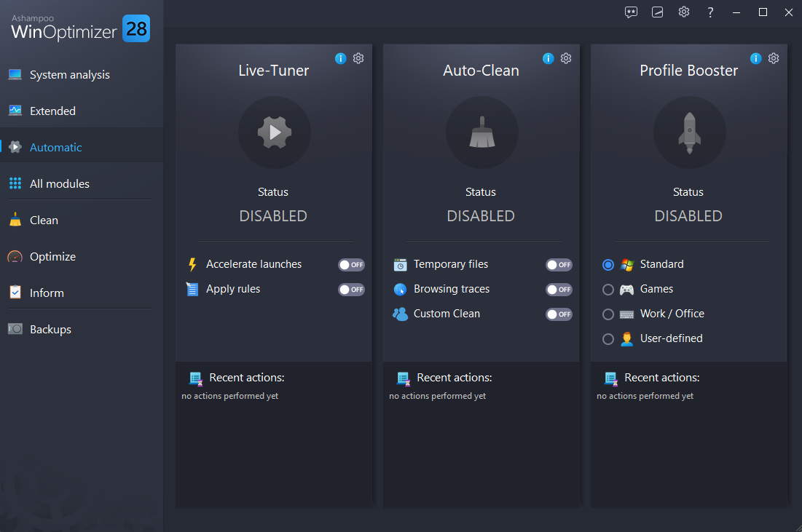This screenshot has height=532, width=802.
Task: Open the settings gear in the title bar
Action: click(x=683, y=12)
